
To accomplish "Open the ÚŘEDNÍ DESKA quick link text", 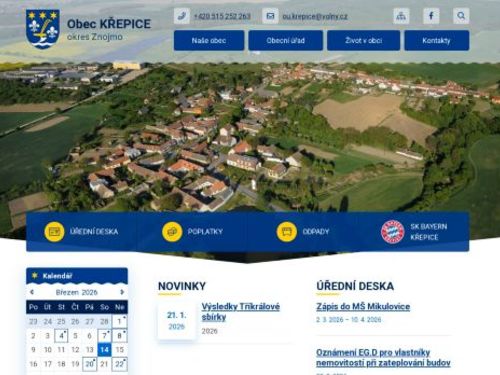I will [94, 232].
